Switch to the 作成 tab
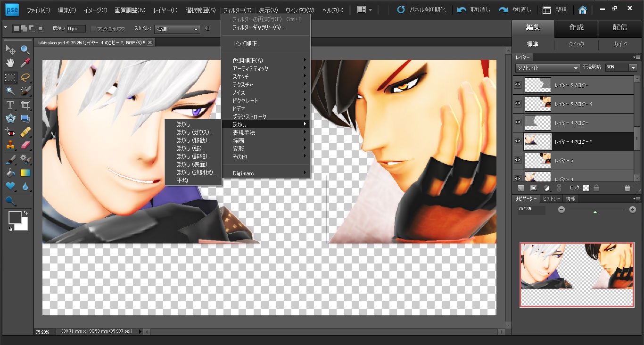Screen dimensions: 644x345 (577, 27)
